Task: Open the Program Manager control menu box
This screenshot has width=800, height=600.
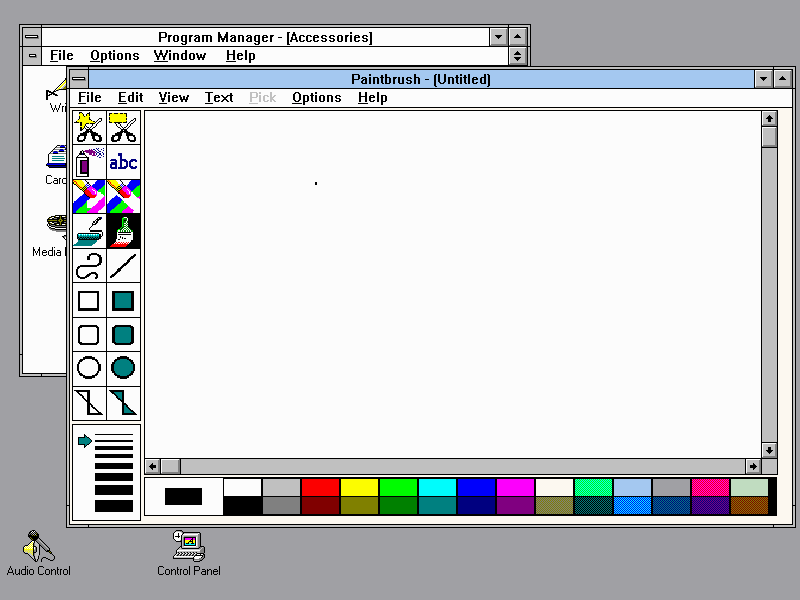Action: point(32,37)
